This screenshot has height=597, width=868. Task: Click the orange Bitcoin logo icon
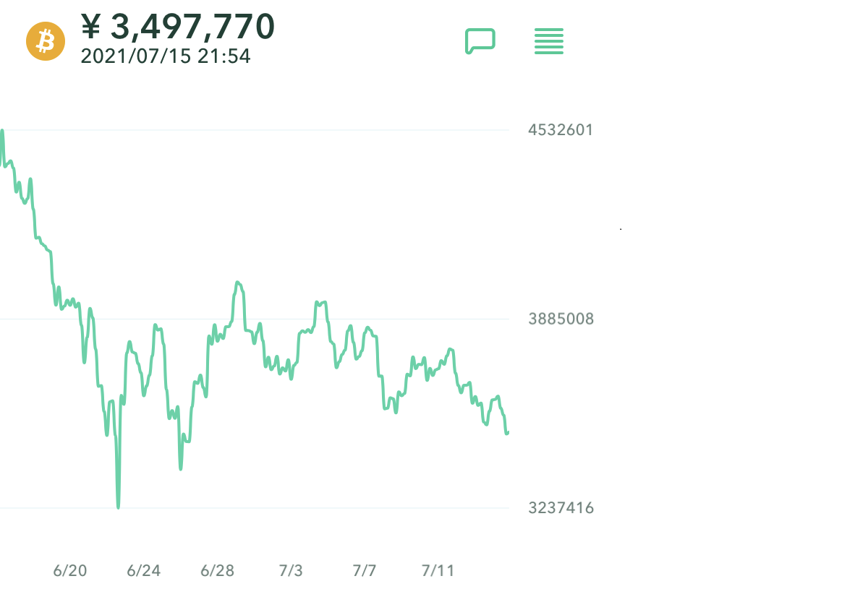click(46, 41)
